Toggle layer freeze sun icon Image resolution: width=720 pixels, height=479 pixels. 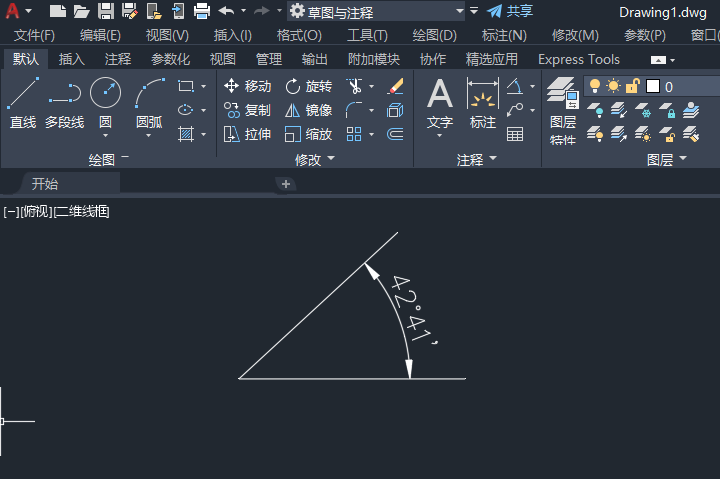[x=613, y=86]
